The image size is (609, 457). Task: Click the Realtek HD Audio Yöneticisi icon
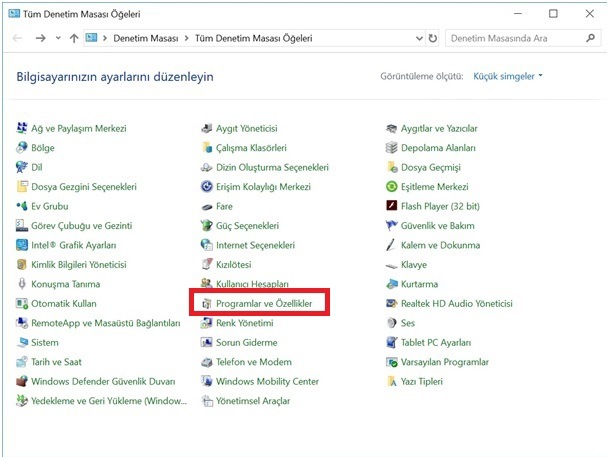(392, 303)
